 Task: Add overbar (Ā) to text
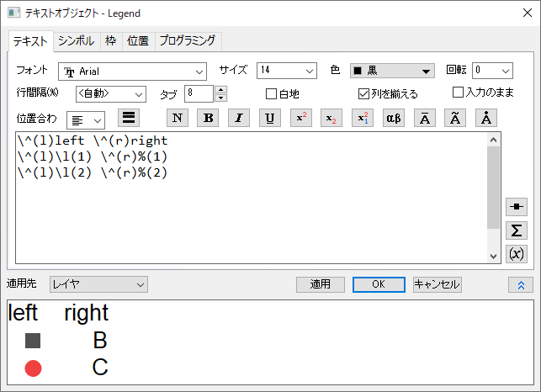pos(424,118)
